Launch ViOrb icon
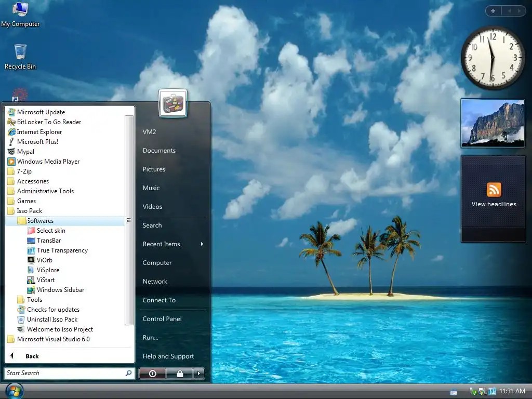532x399 pixels. point(31,260)
